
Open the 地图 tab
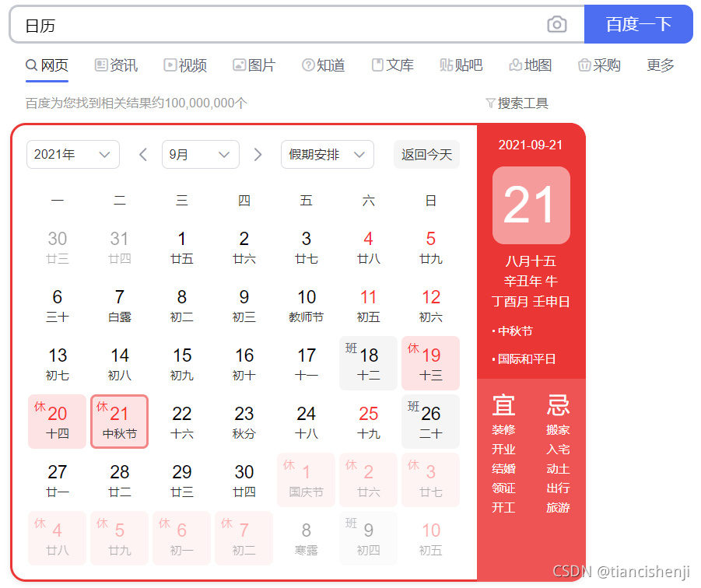point(530,65)
